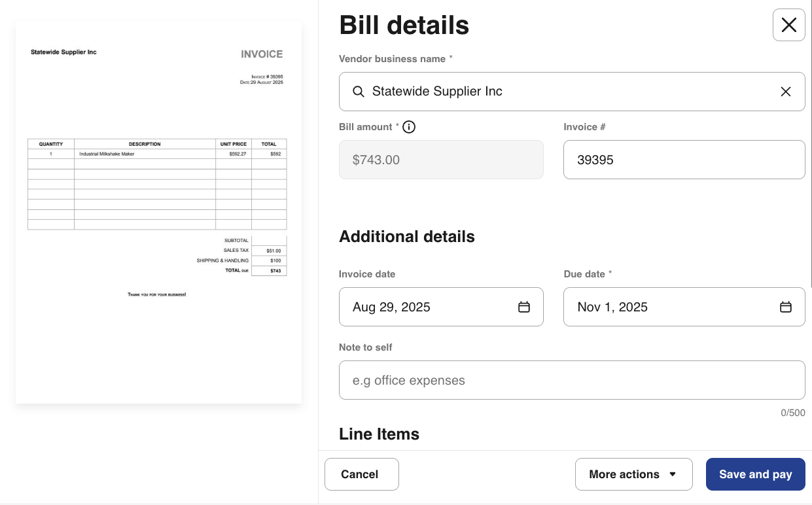Select the Nov 1, 2025 due date text
This screenshot has height=505, width=812.
(612, 307)
